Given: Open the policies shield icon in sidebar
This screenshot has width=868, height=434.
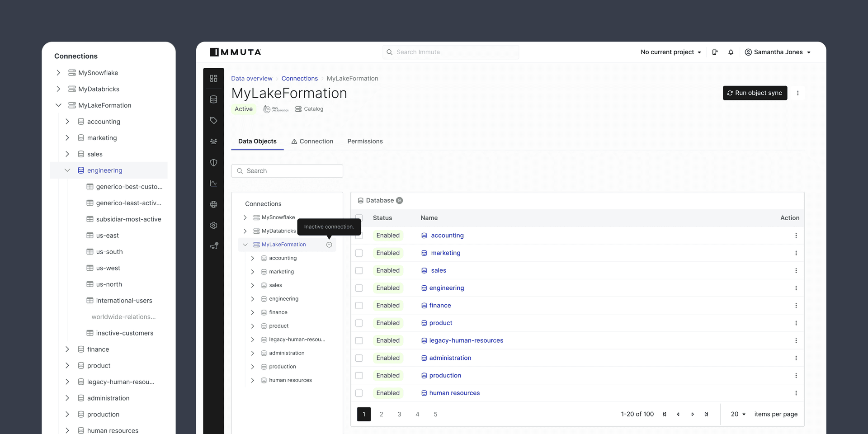Looking at the screenshot, I should [x=214, y=162].
